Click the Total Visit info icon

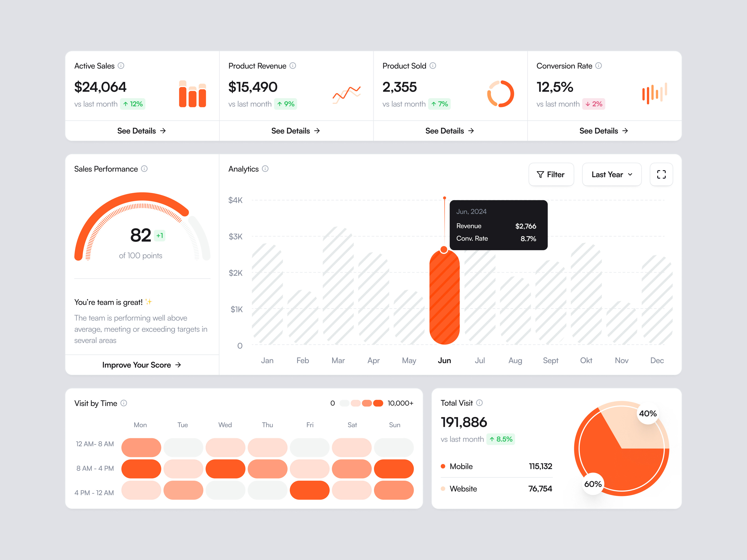479,403
